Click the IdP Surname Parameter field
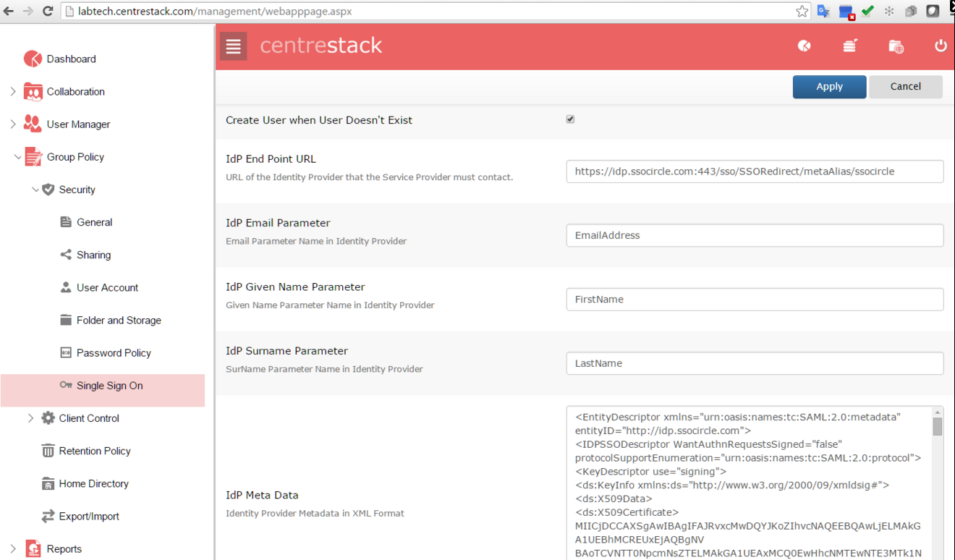The width and height of the screenshot is (955, 560). (755, 363)
